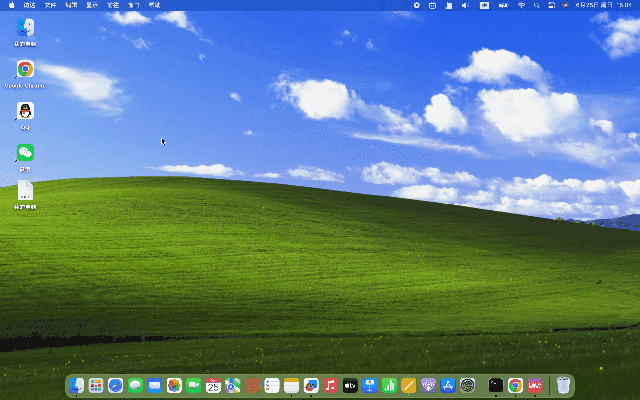Open the date and time in menu bar
Image resolution: width=640 pixels, height=400 pixels.
coord(604,5)
